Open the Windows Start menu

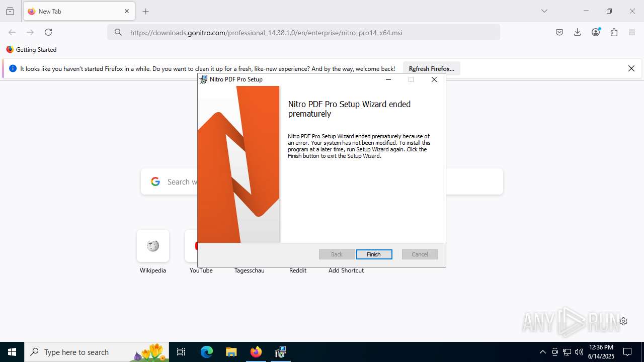[12, 352]
